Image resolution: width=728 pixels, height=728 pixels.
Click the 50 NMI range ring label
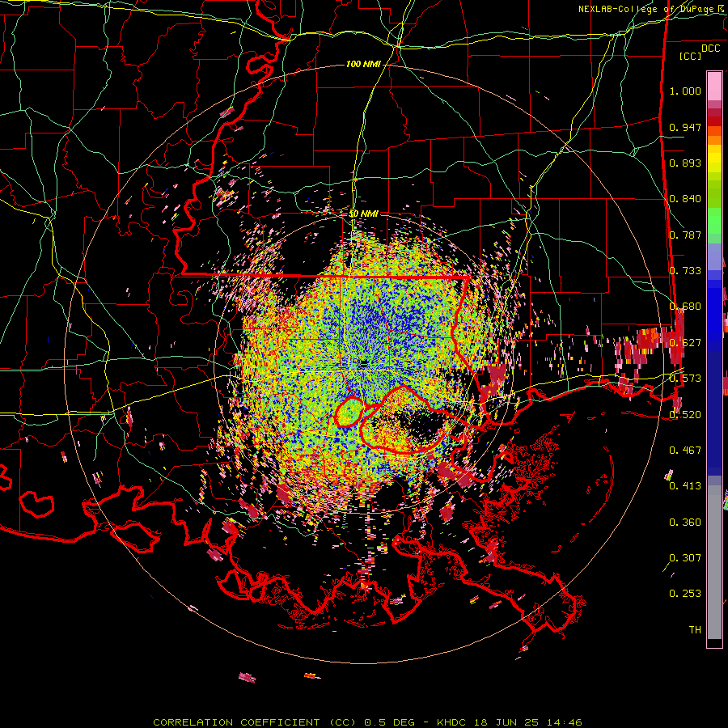point(363,214)
